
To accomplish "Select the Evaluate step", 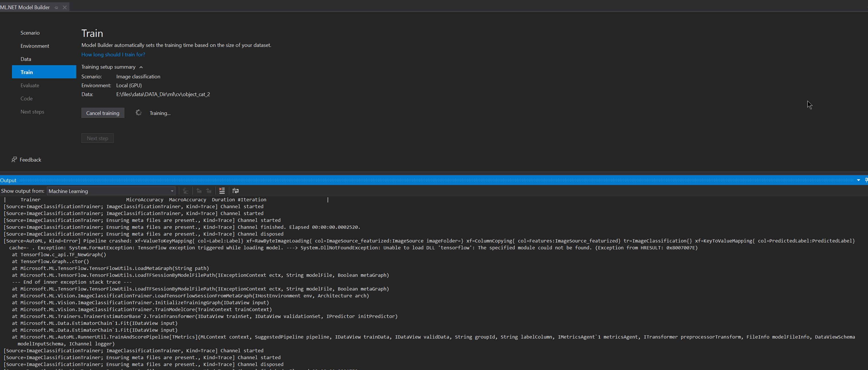I will point(30,85).
